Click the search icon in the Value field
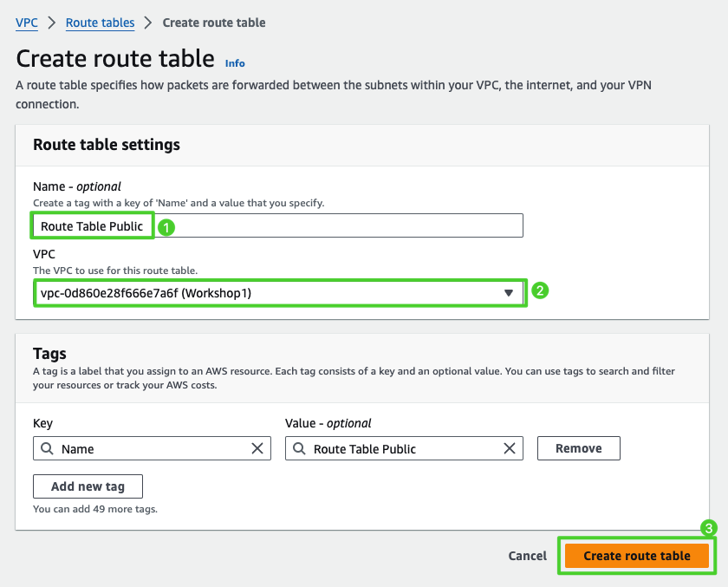 tap(298, 449)
